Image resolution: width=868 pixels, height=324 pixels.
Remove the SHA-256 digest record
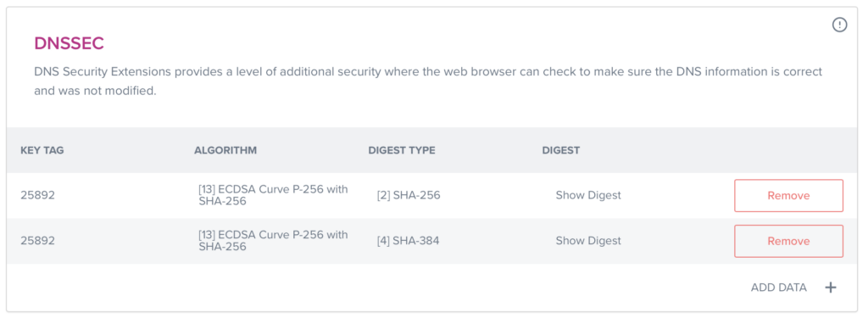pos(788,196)
